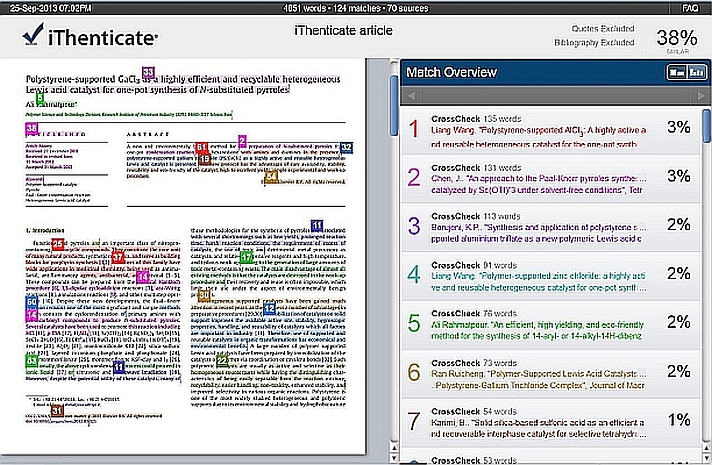Open match 3 source by Borujeni, K.P.
This screenshot has height=465, width=712.
tap(550, 228)
